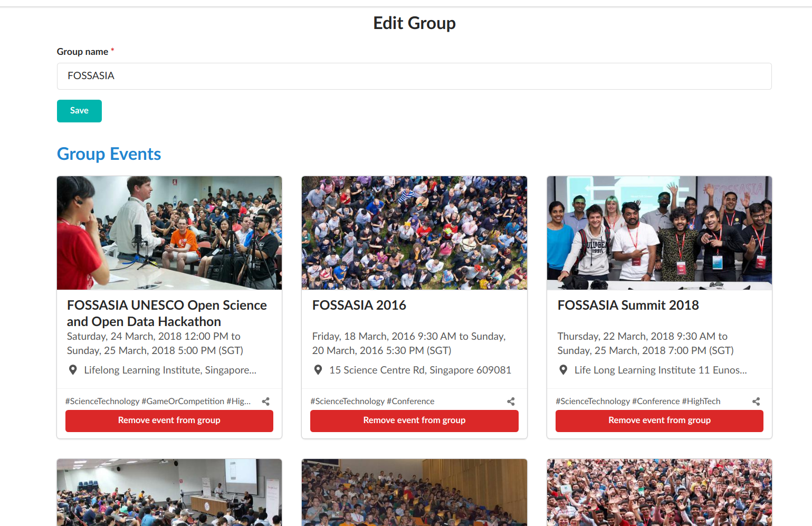Remove FOSSASIA 2016 event from group
The width and height of the screenshot is (812, 526).
tap(414, 420)
